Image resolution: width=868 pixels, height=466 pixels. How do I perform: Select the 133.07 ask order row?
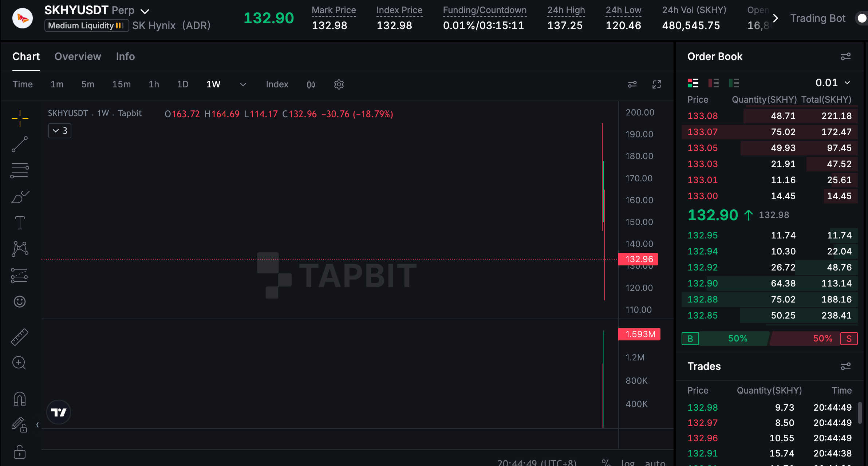[770, 132]
